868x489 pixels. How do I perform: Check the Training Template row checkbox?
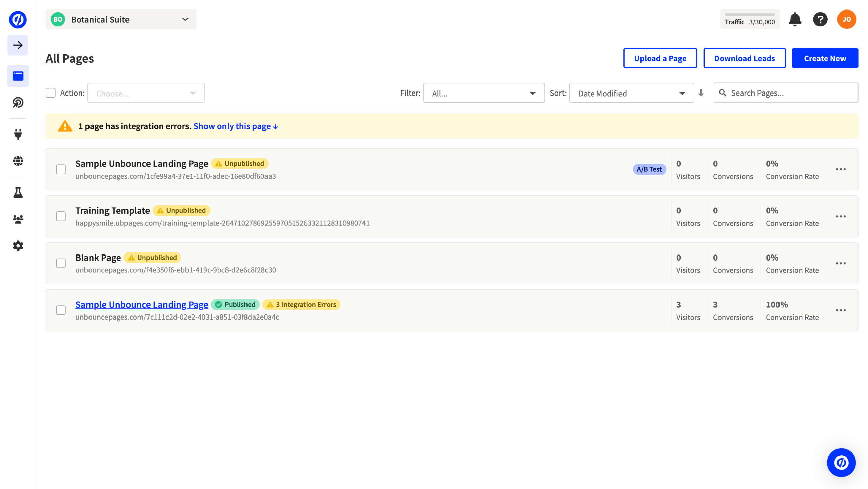click(x=61, y=216)
